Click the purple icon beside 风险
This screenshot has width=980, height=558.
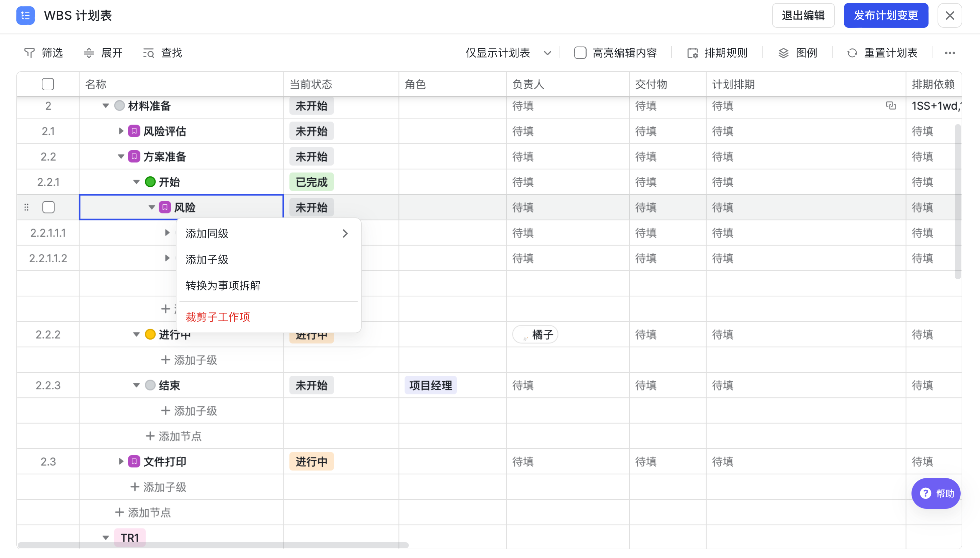(164, 207)
